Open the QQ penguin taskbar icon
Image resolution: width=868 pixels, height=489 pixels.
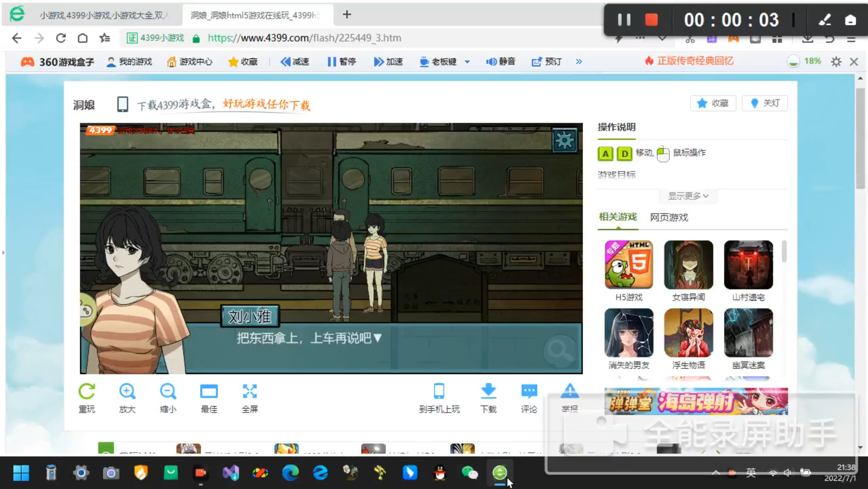[x=439, y=473]
